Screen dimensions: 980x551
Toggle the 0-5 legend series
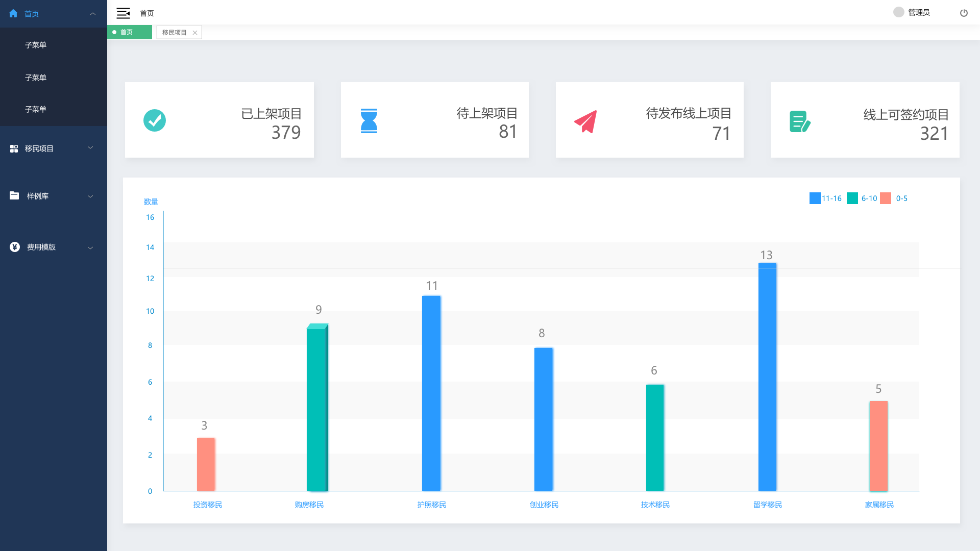pos(886,198)
